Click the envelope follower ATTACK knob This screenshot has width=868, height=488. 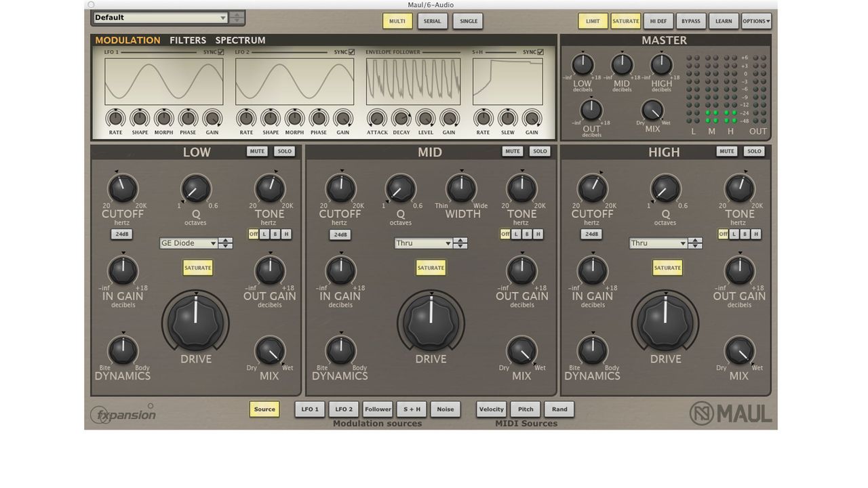(x=377, y=119)
